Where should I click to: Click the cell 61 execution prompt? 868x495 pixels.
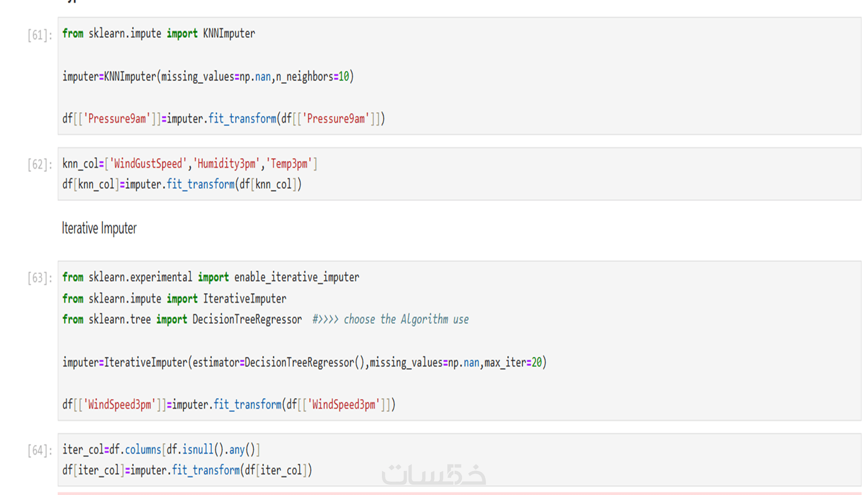pos(39,35)
